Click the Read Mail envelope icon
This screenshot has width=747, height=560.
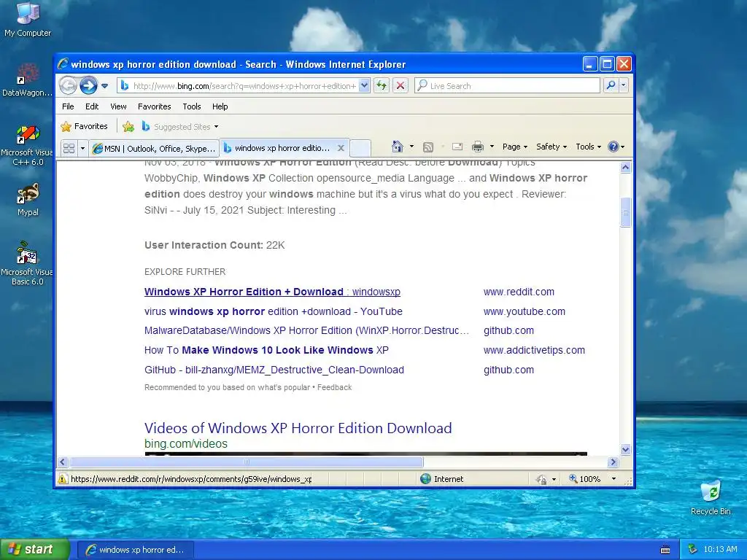[x=457, y=147]
